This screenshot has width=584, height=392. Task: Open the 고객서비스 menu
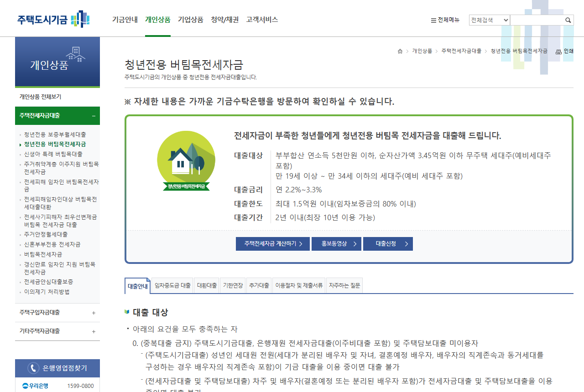click(x=262, y=20)
